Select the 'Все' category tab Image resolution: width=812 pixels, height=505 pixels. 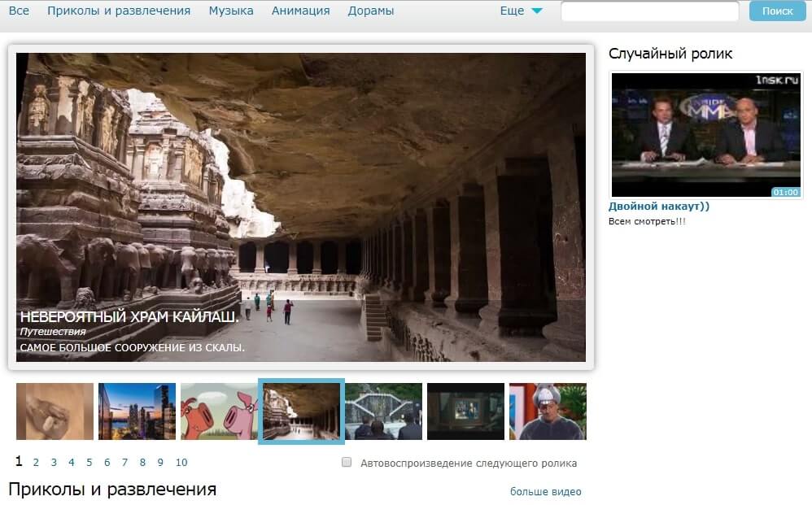(19, 11)
